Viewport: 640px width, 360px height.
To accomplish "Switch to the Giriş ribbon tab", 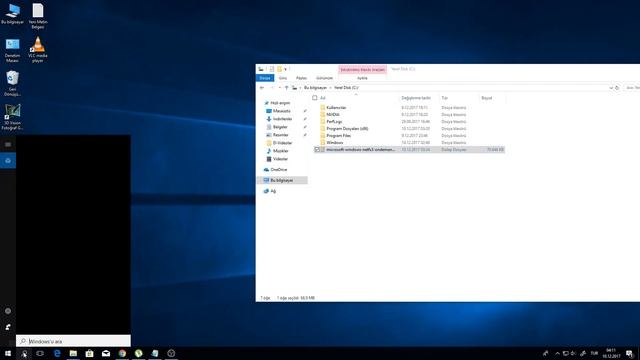I will tap(283, 78).
